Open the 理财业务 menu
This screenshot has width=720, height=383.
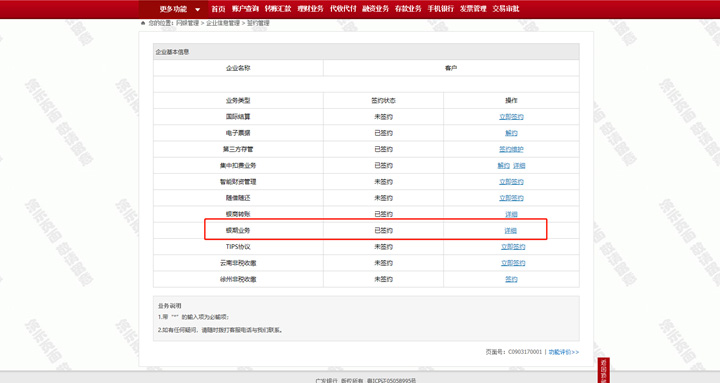coord(310,9)
